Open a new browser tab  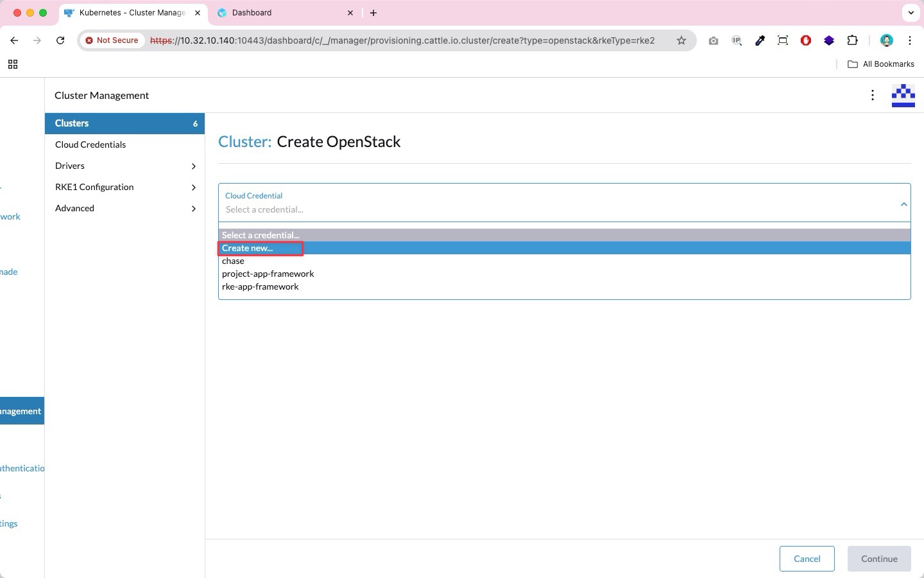pyautogui.click(x=373, y=13)
